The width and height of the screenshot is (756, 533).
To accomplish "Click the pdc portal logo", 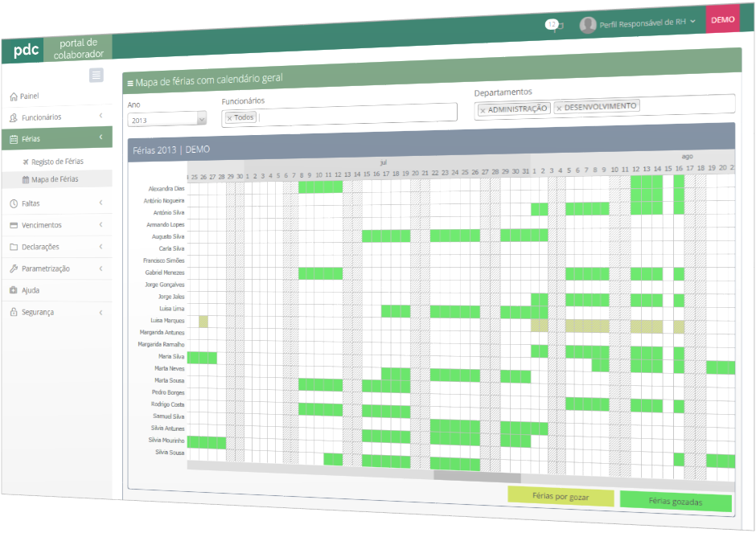I will point(26,48).
